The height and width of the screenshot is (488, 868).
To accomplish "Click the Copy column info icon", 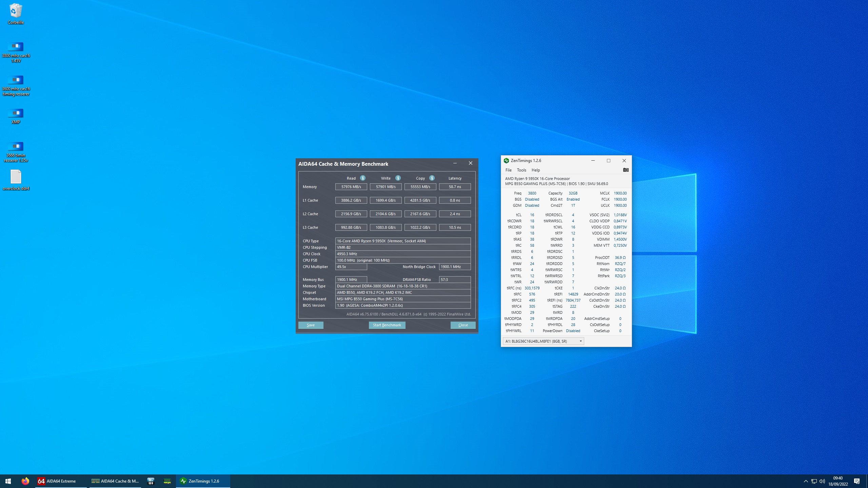I will coord(432,178).
